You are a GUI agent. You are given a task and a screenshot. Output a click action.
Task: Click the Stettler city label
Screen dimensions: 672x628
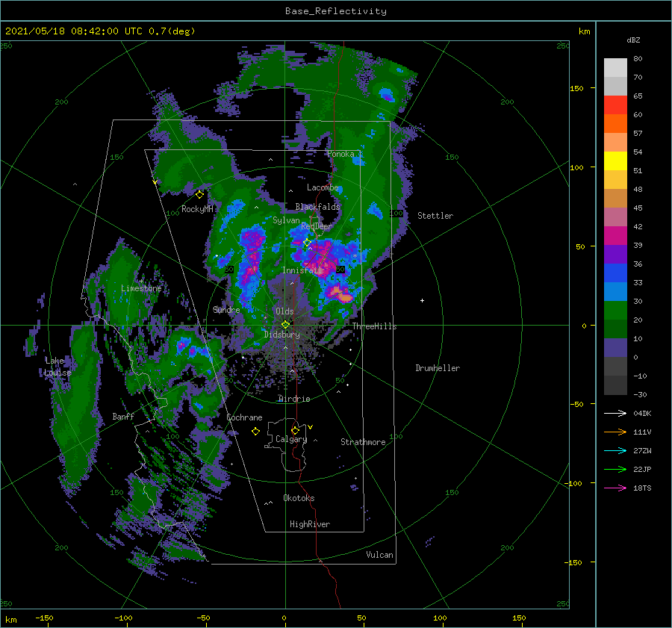click(435, 216)
